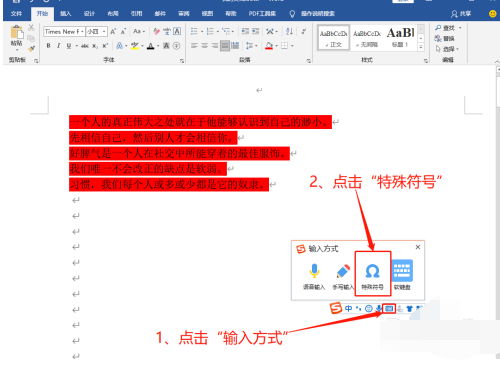This screenshot has height=366, width=500.
Task: Switch to the 插入 ribbon tab
Action: pyautogui.click(x=65, y=14)
